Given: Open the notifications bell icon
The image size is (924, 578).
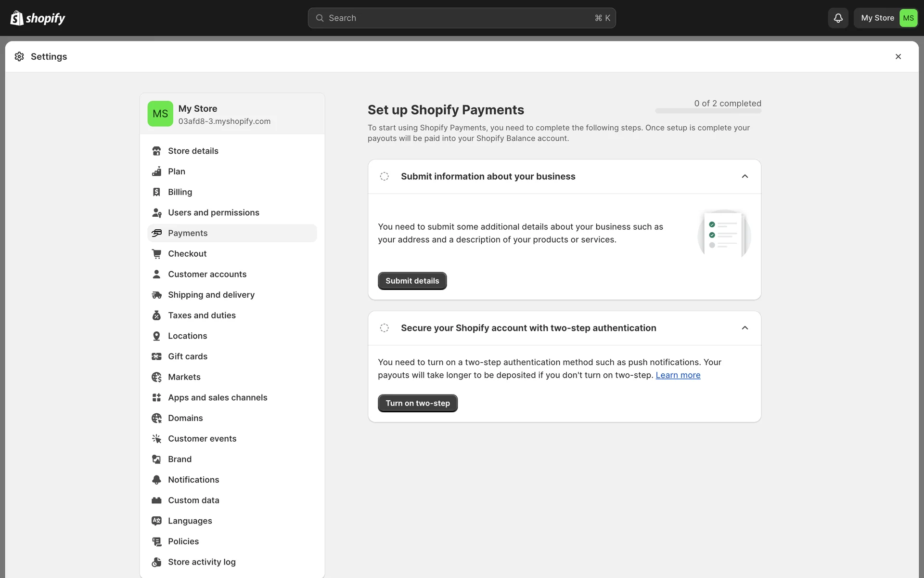Looking at the screenshot, I should coord(838,18).
